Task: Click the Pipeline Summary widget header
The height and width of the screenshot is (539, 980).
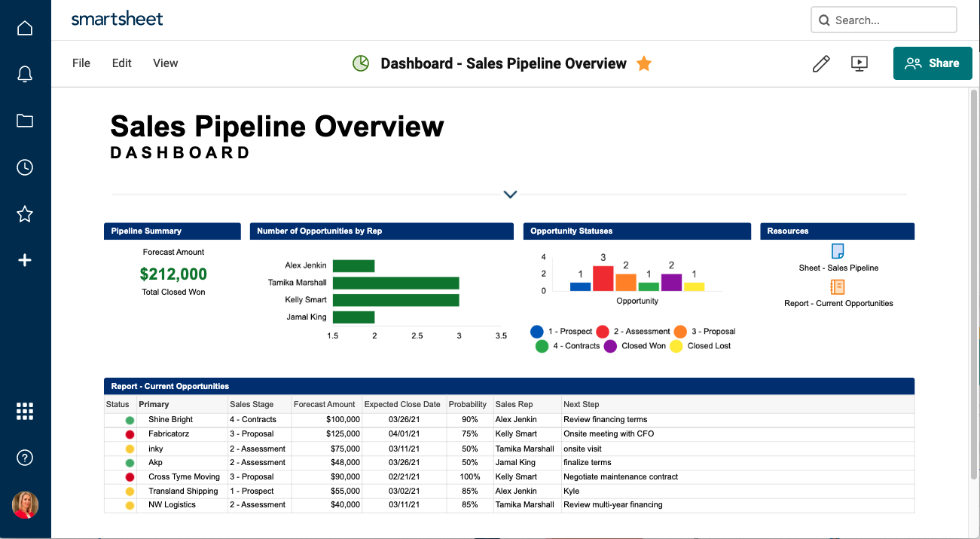Action: (x=172, y=231)
